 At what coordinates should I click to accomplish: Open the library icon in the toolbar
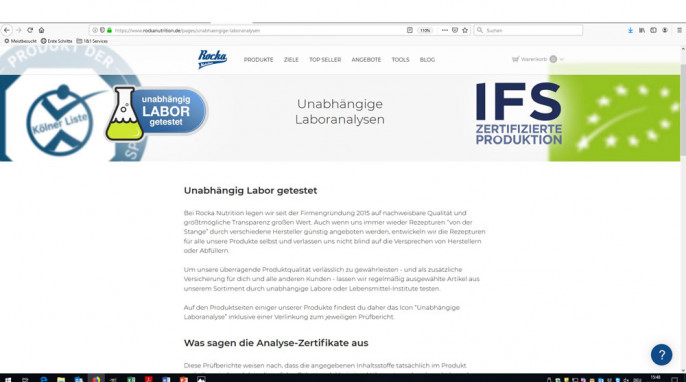coord(642,30)
